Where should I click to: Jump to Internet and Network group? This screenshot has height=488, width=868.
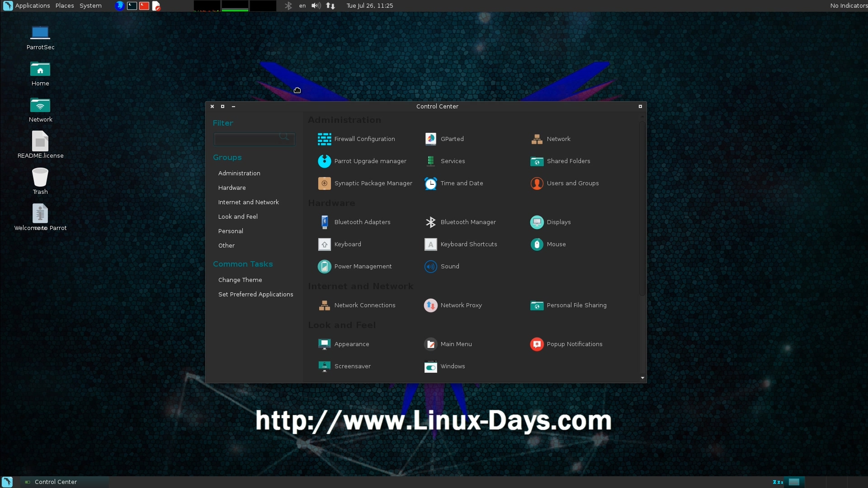[x=248, y=202]
